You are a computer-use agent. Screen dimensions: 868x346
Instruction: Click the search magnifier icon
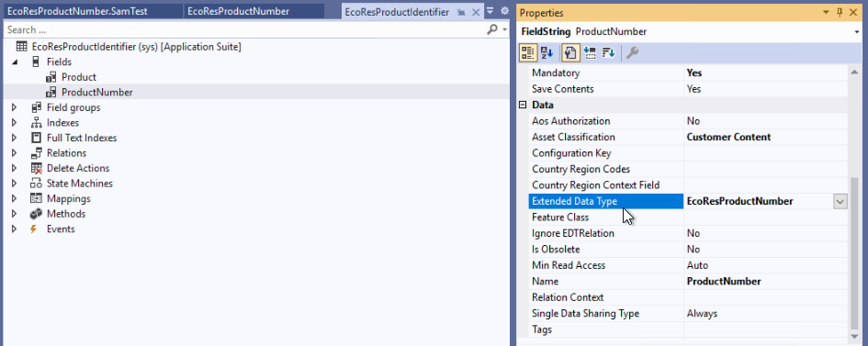coord(491,30)
